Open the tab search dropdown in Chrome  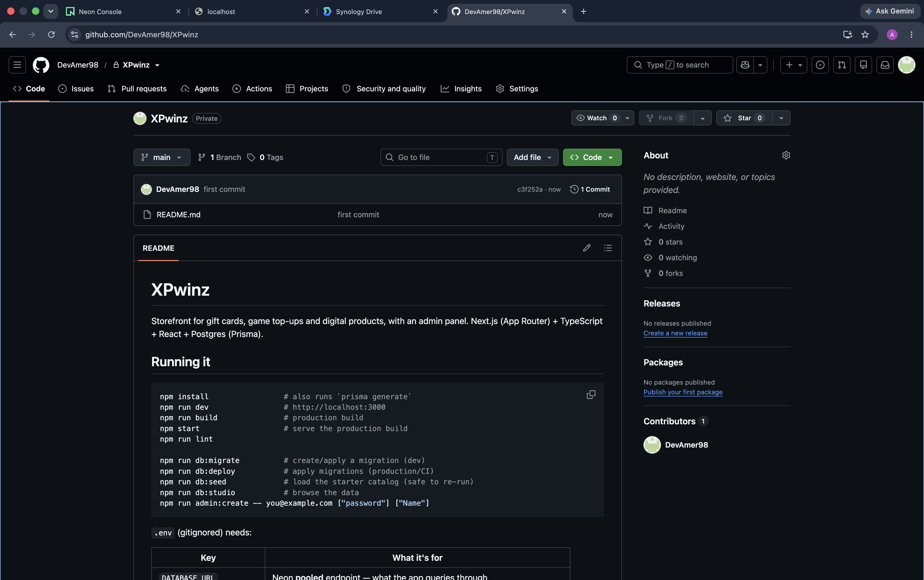(51, 12)
